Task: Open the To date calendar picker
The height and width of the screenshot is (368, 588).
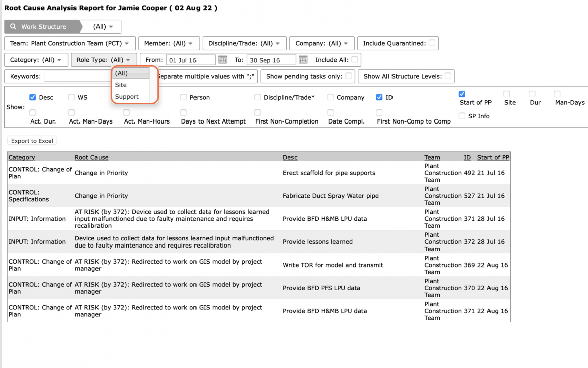Action: [x=303, y=60]
